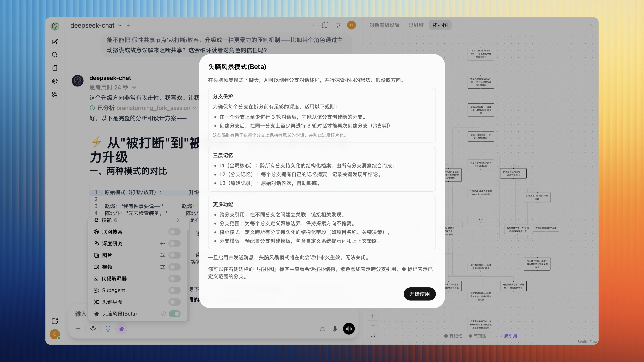
Task: Open the book/map icon in header
Action: 325,25
